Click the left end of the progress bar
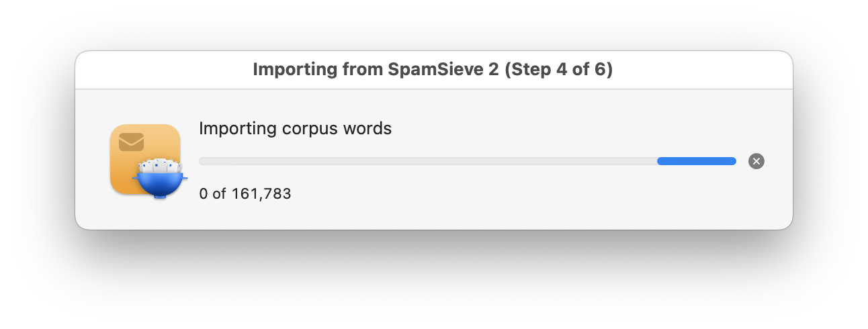Viewport: 868px width, 329px height. 203,161
